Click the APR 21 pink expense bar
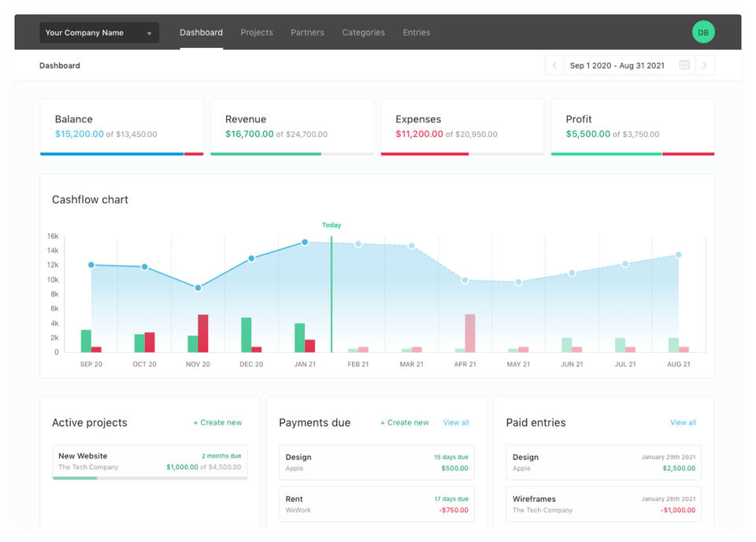The width and height of the screenshot is (756, 542). coord(470,333)
